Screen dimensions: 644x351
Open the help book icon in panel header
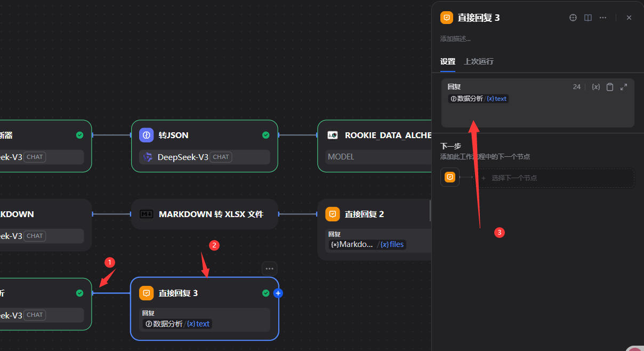point(588,18)
